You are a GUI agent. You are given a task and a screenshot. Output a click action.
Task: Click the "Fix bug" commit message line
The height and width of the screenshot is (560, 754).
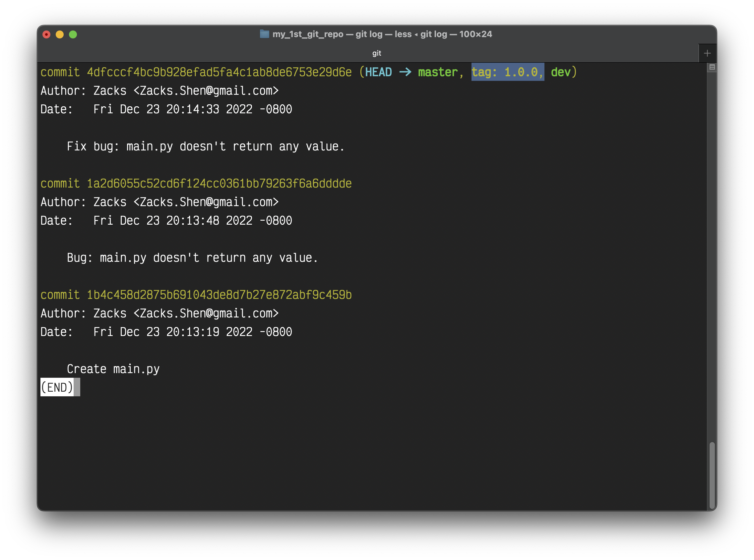(206, 146)
